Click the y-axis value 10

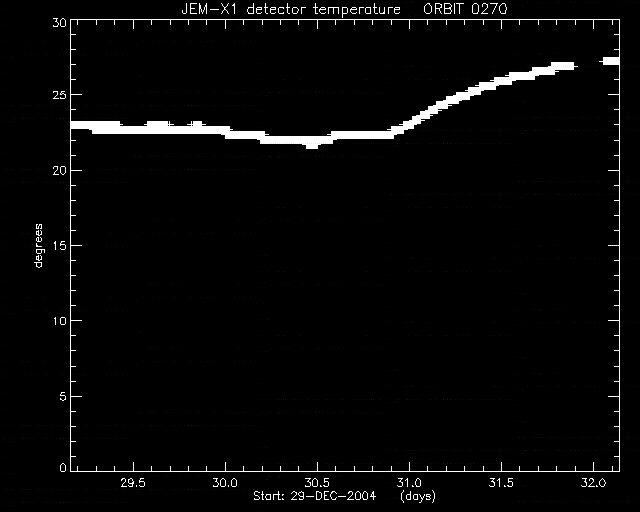click(x=59, y=321)
